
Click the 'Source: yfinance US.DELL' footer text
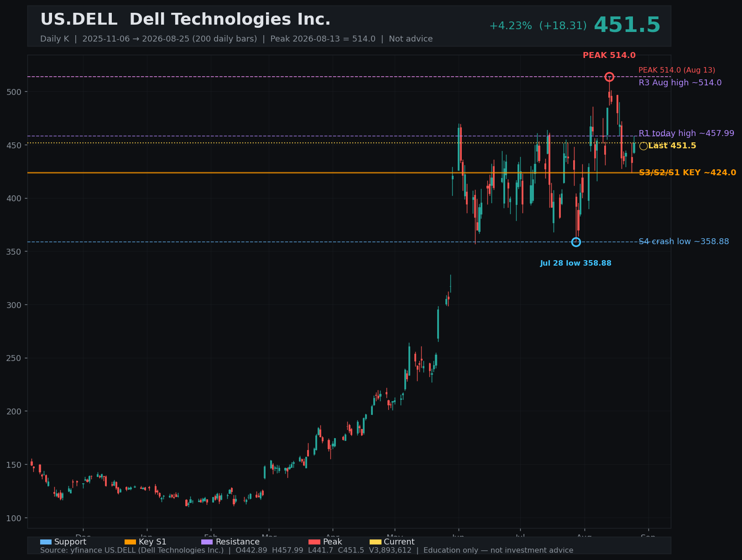click(x=307, y=550)
